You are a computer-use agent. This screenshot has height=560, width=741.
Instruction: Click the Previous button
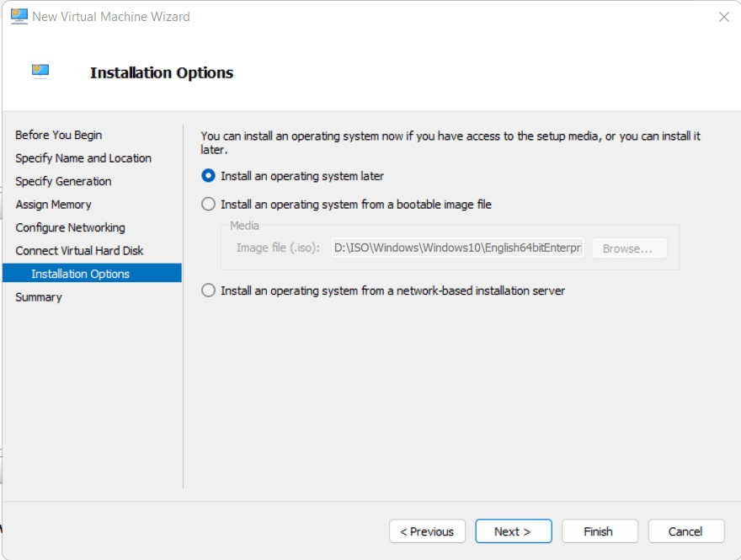[427, 531]
